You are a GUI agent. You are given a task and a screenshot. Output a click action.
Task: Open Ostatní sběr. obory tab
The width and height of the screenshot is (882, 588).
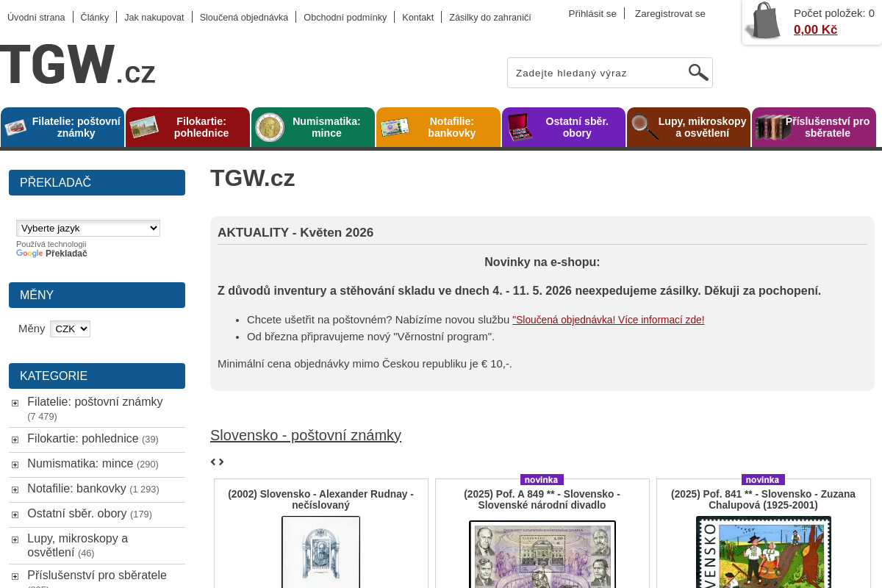[x=564, y=127]
